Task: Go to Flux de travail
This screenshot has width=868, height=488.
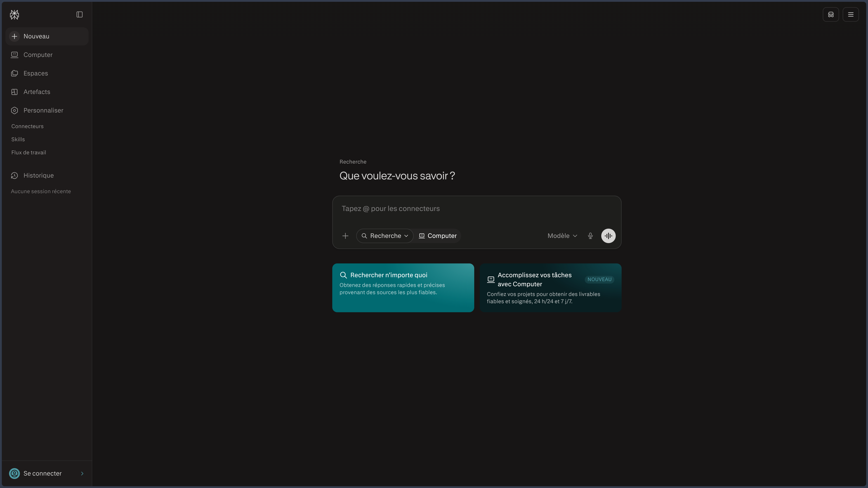Action: coord(29,152)
